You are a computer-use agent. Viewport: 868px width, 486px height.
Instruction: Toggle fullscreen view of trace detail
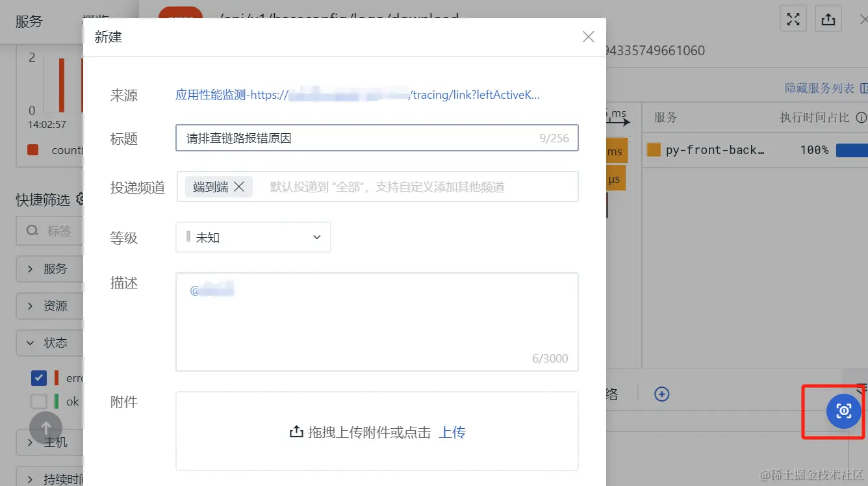coord(793,19)
